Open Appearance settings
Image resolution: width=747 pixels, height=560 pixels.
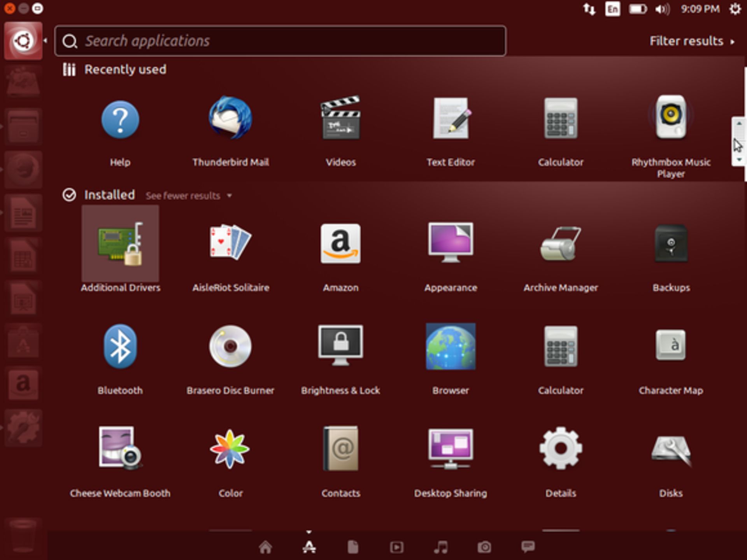pos(451,243)
